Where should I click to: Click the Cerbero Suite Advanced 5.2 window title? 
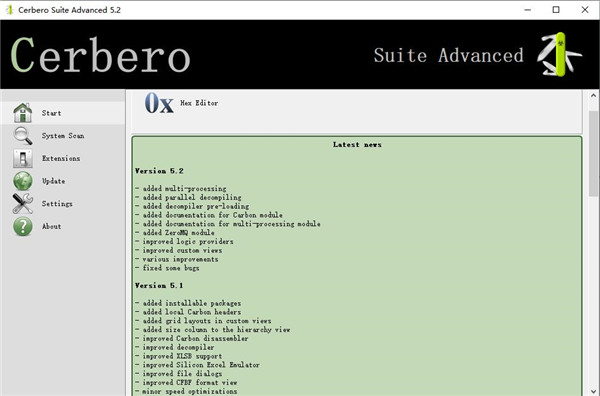tap(70, 10)
